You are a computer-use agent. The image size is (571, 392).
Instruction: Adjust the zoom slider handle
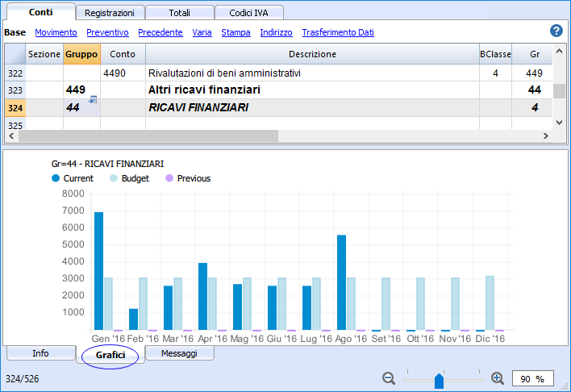click(x=440, y=381)
